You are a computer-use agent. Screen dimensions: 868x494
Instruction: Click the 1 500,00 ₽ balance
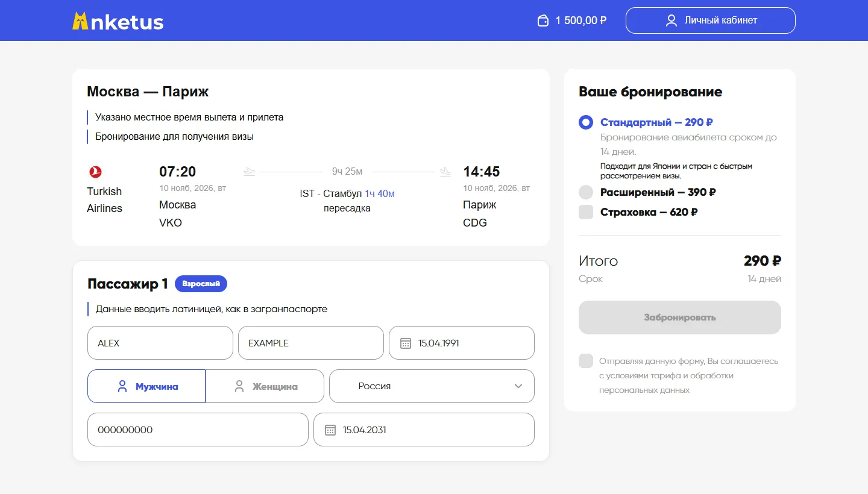581,20
